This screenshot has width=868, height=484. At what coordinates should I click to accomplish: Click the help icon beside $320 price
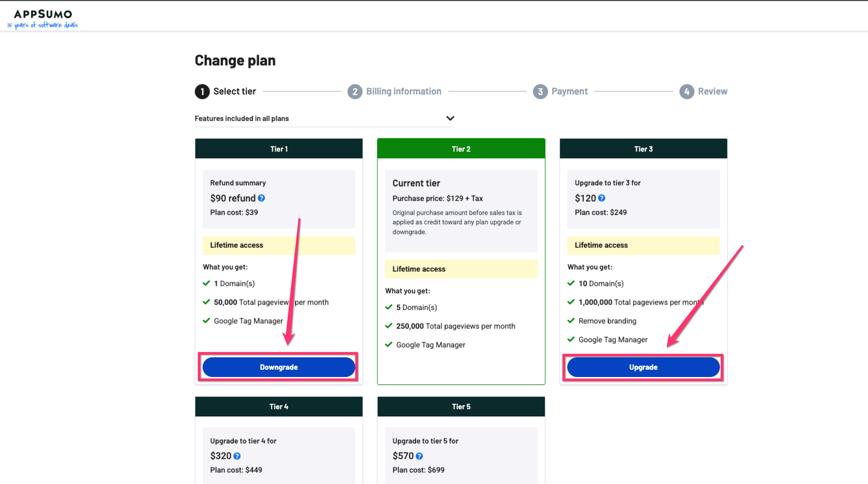pyautogui.click(x=237, y=456)
